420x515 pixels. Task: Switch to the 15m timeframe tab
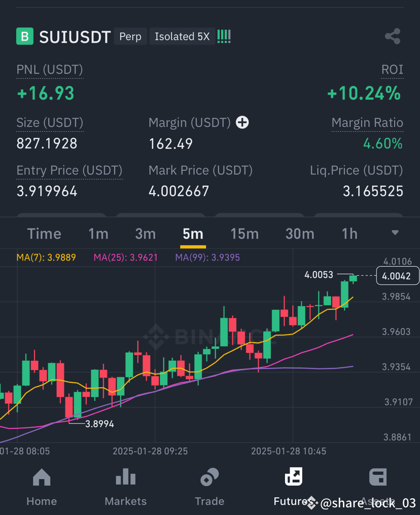tap(244, 234)
